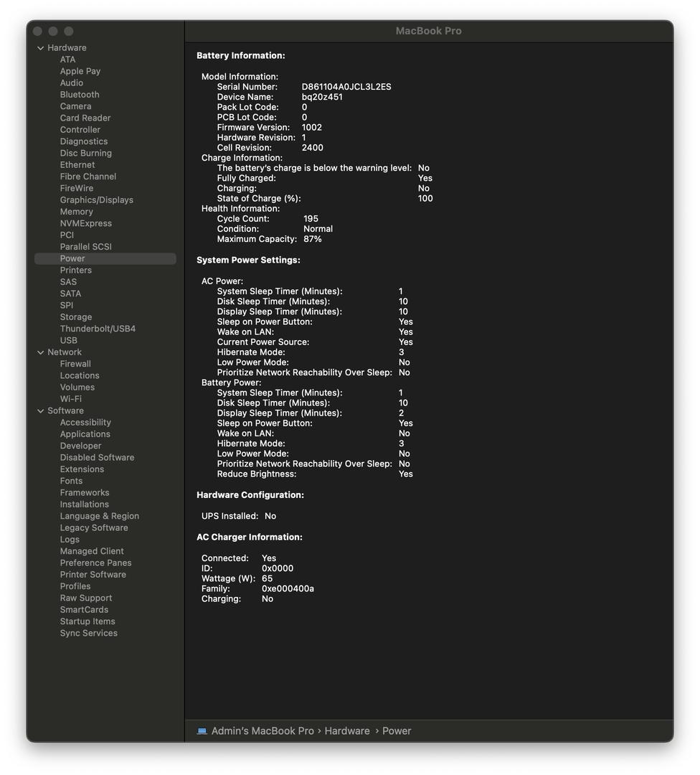
Task: Click Power in the bottom path bar
Action: tap(396, 731)
